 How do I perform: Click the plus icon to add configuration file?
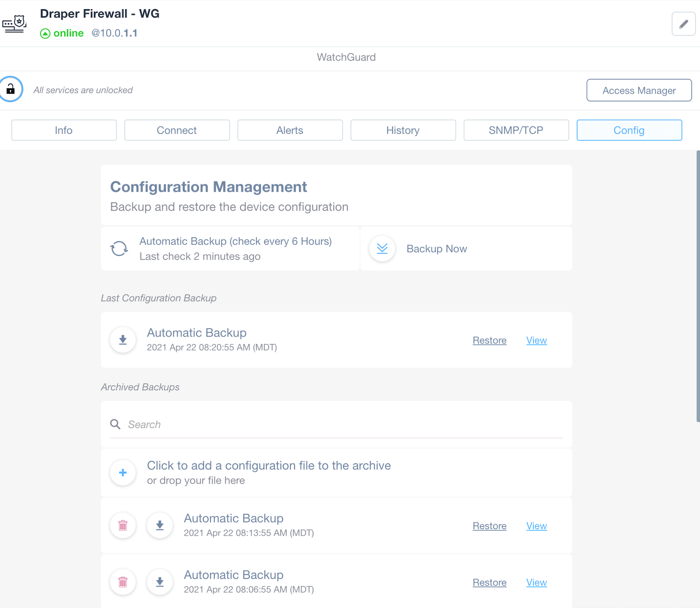click(123, 473)
